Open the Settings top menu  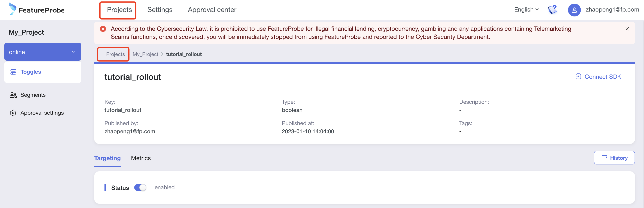[160, 10]
